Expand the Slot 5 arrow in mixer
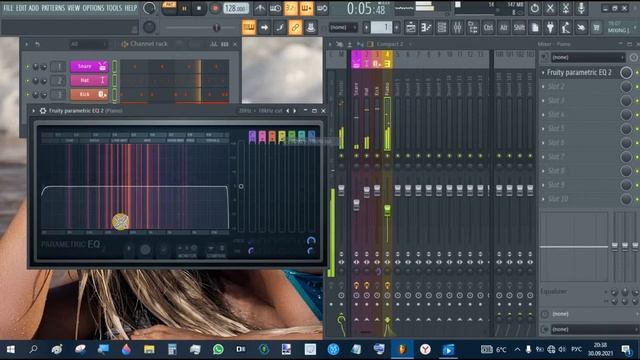This screenshot has height=360, width=640. pos(543,129)
